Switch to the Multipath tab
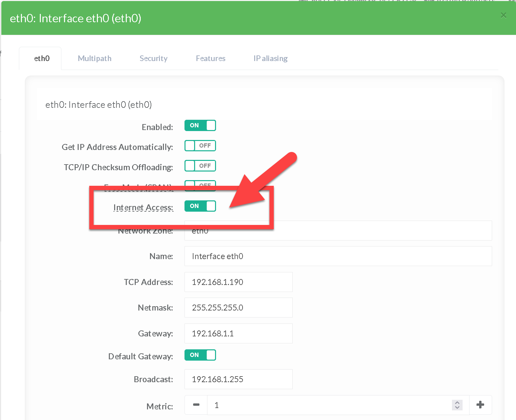 [x=95, y=58]
